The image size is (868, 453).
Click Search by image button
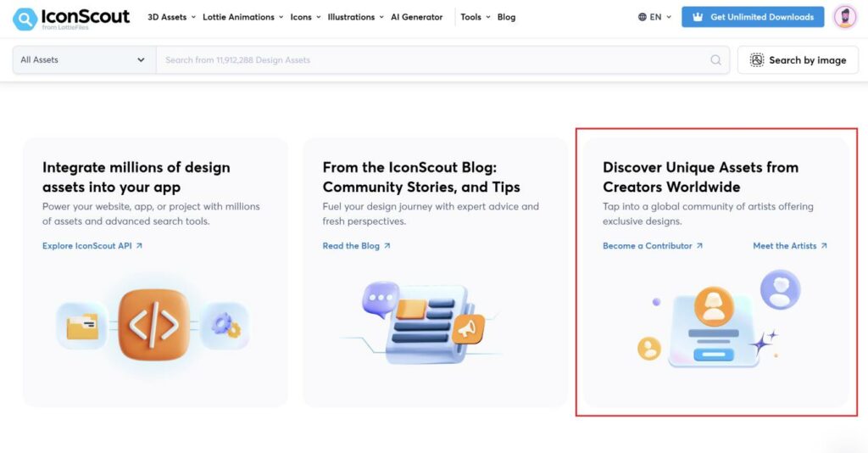coord(798,60)
